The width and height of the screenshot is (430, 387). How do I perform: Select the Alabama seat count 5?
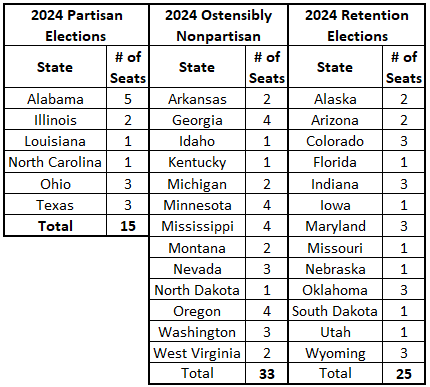(128, 99)
